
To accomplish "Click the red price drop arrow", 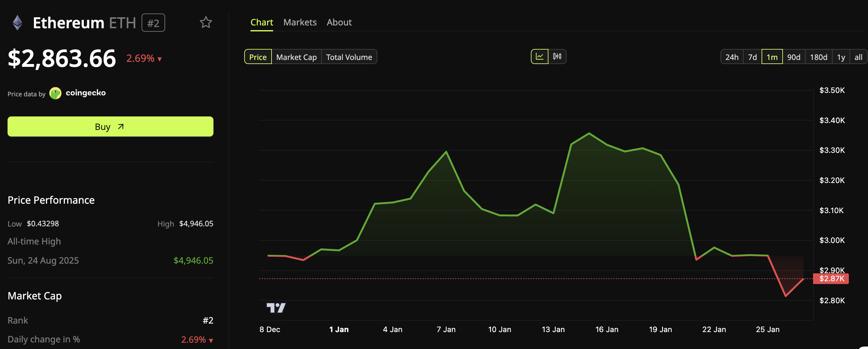I will (x=159, y=59).
